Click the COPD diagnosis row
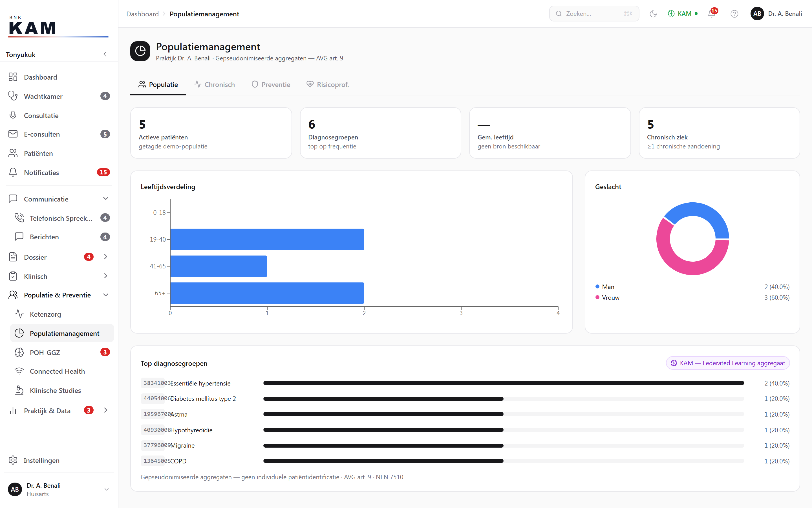812x508 pixels. [465, 461]
